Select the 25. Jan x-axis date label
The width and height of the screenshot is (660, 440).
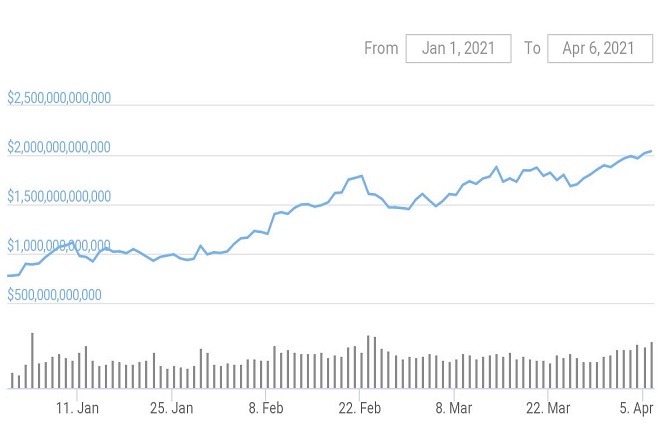(171, 408)
